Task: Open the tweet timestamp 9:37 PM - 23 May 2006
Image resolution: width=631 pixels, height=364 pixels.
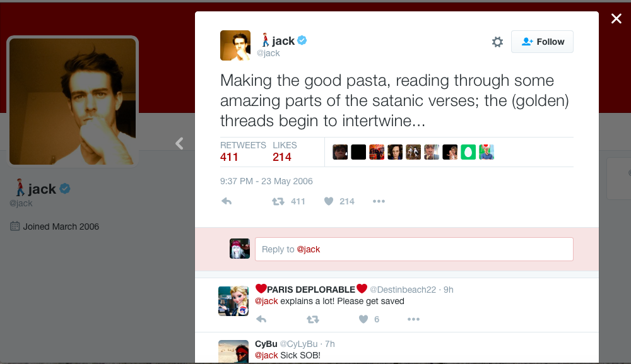Action: click(x=266, y=181)
